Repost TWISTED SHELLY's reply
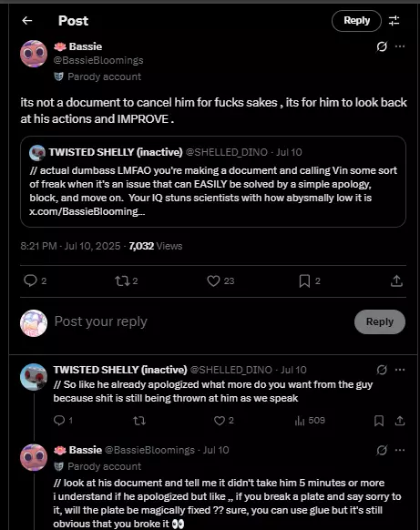The height and width of the screenshot is (530, 420). [x=139, y=421]
